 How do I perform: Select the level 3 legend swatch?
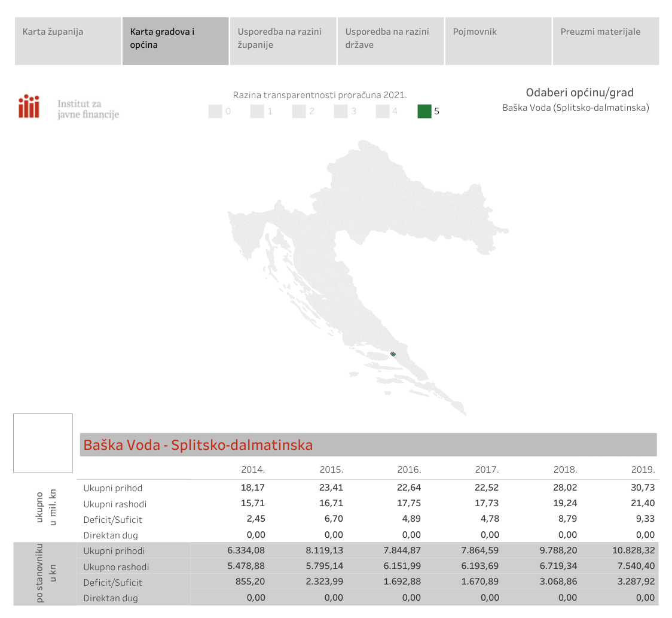click(x=341, y=111)
